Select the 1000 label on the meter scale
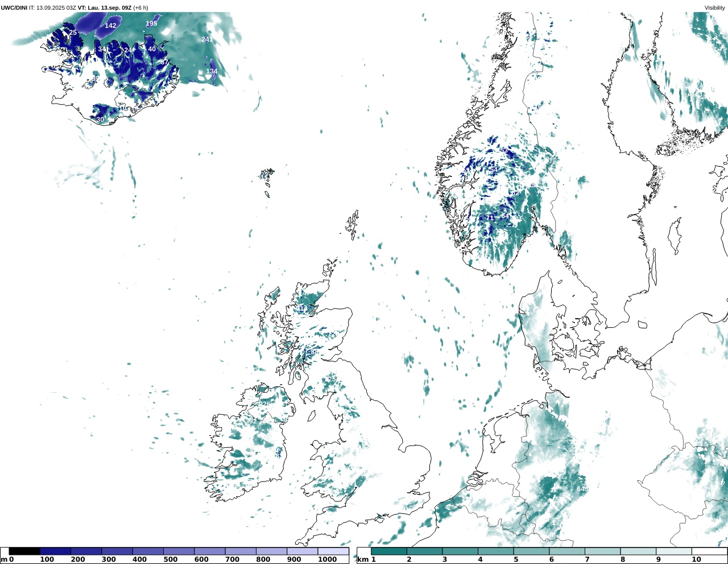The width and height of the screenshot is (728, 564). click(327, 559)
